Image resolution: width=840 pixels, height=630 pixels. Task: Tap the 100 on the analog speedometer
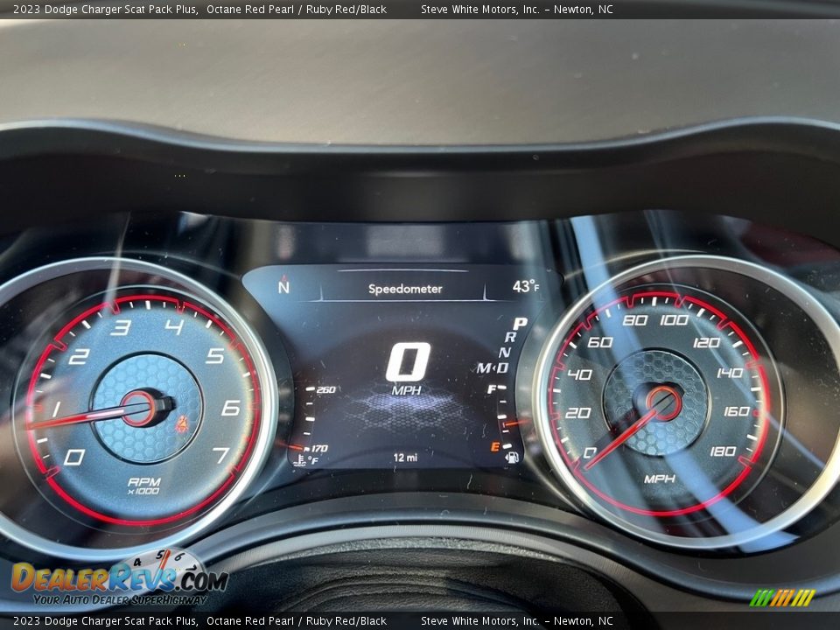[674, 320]
